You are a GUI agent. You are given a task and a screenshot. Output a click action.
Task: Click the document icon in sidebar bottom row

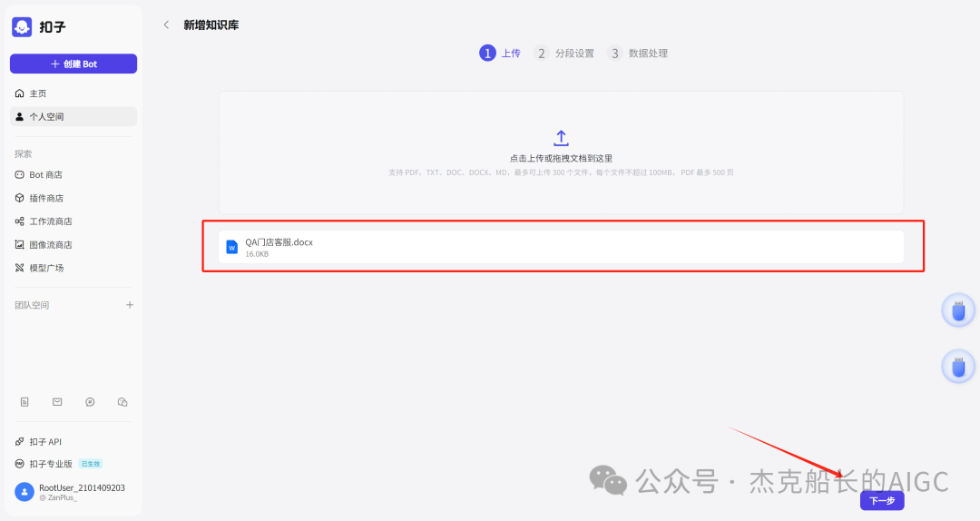(24, 402)
